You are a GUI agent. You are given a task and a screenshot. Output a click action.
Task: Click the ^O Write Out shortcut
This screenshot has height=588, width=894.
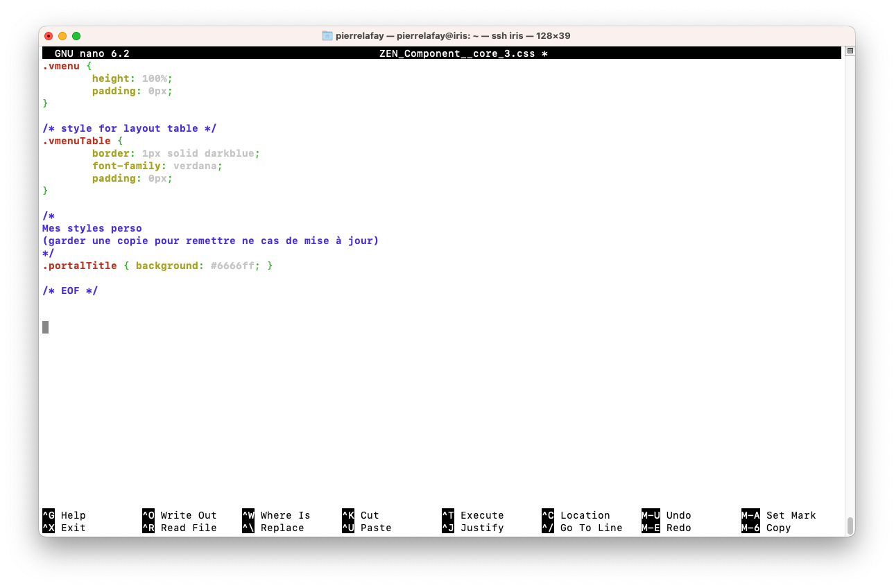point(179,515)
